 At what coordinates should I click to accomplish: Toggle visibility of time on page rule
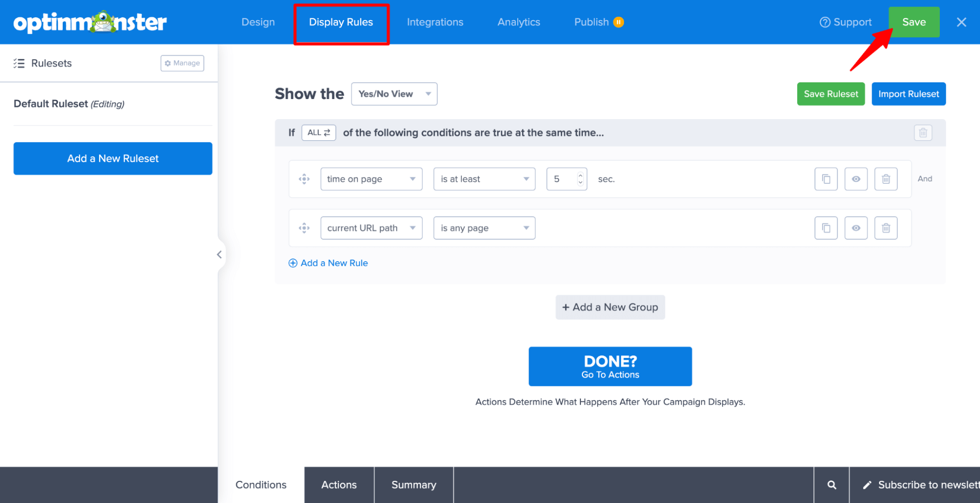point(856,179)
